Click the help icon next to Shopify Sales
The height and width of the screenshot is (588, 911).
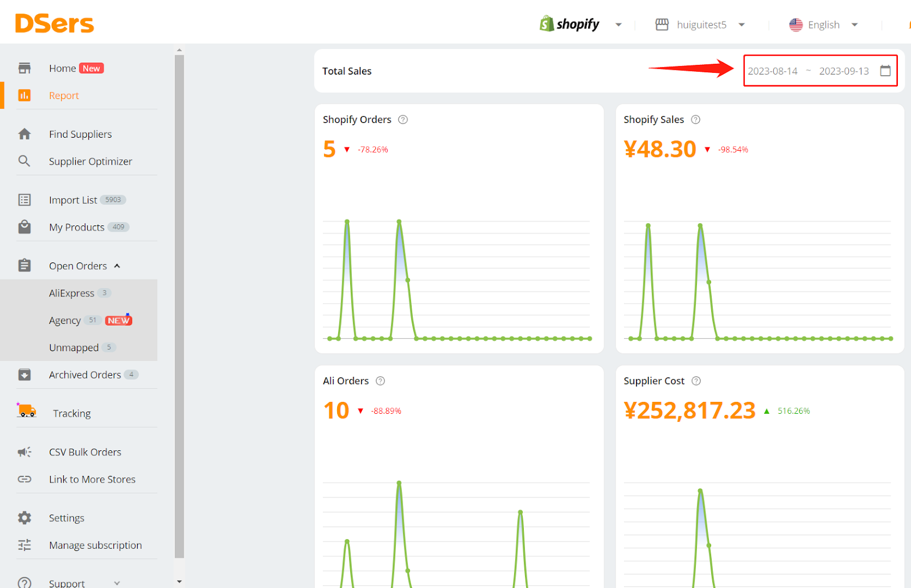(696, 120)
